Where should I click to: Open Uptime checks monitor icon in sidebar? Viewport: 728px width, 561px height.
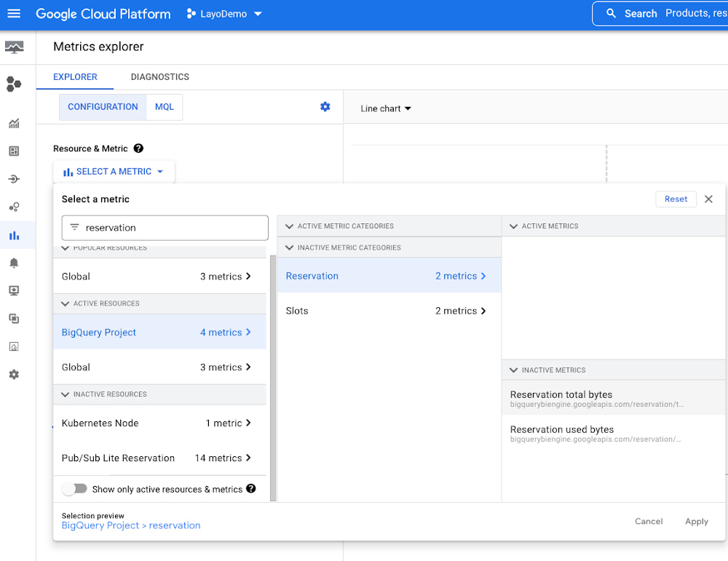(x=14, y=291)
